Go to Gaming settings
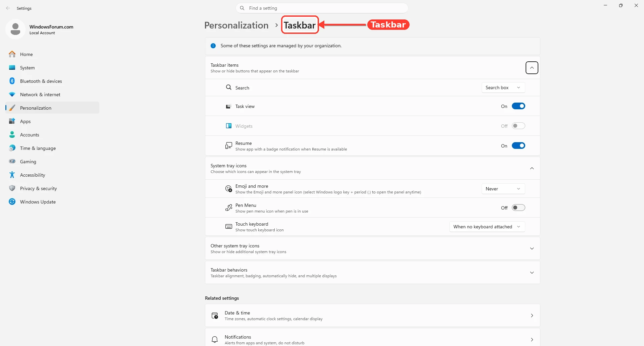 52,161
